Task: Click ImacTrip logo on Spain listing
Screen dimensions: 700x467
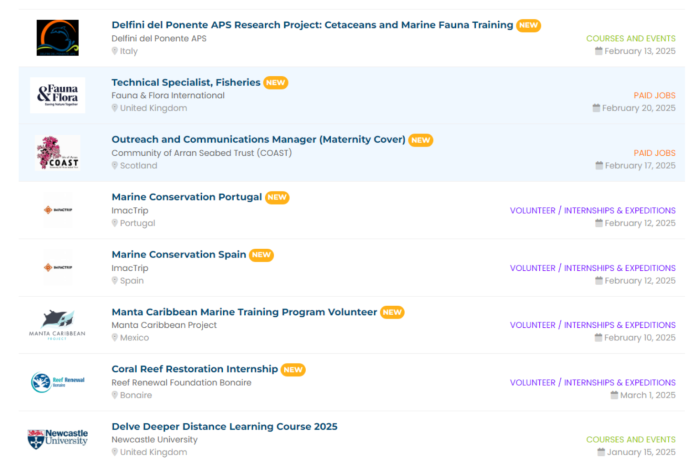Action: tap(58, 267)
